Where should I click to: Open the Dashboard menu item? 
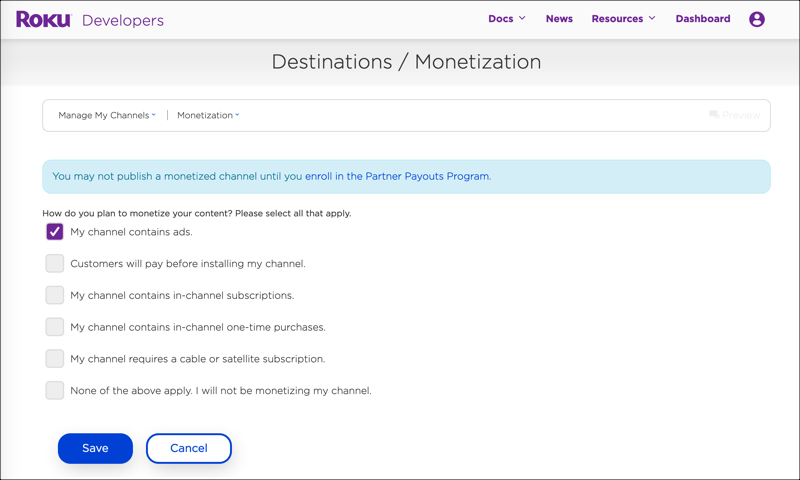click(702, 19)
